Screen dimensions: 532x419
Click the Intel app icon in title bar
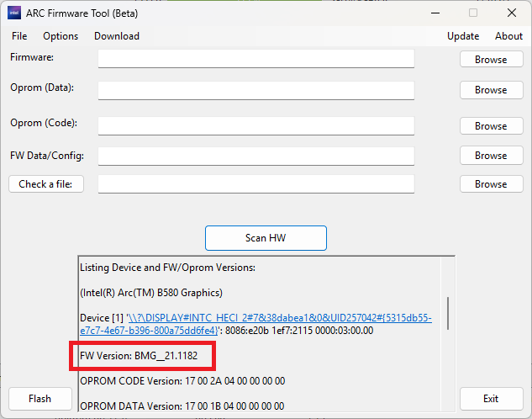[x=14, y=13]
